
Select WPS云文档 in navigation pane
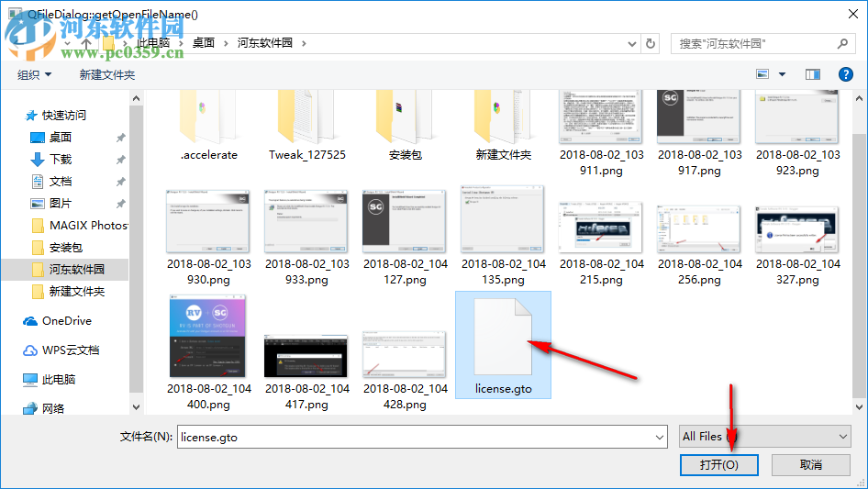71,350
